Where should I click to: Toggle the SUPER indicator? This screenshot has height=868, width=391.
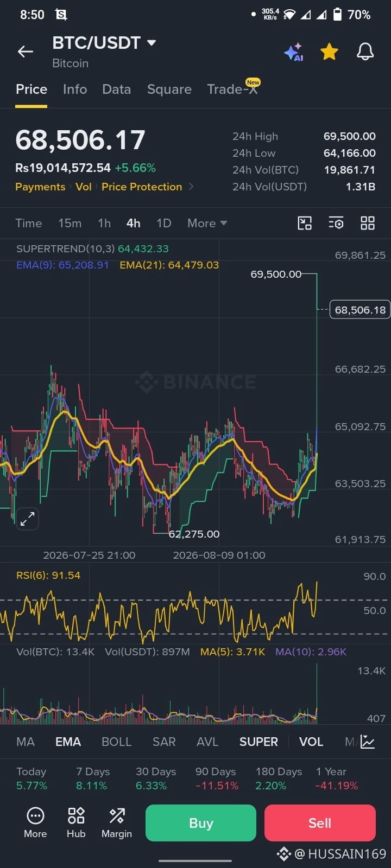258,742
